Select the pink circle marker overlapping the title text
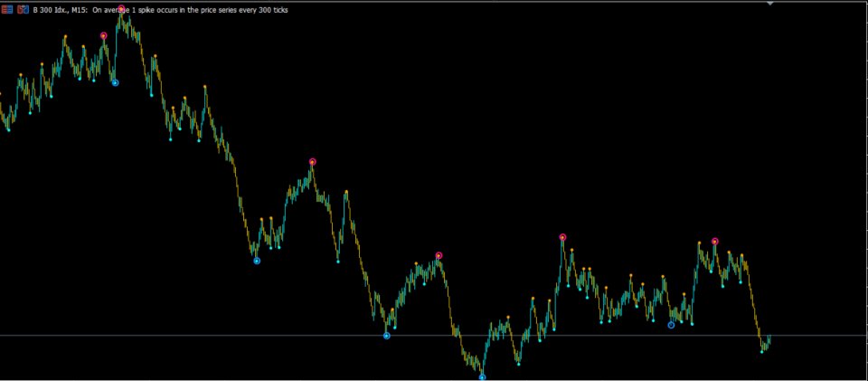868x381 pixels. (121, 9)
